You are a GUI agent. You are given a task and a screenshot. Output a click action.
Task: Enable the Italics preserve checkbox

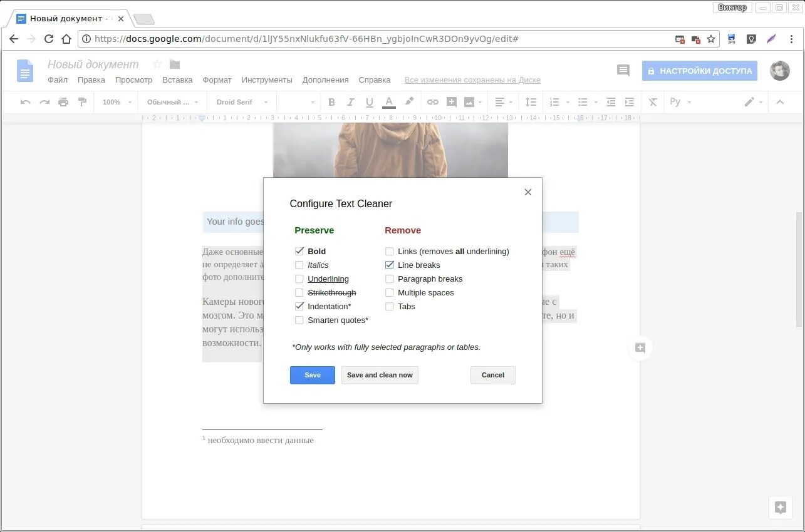[x=299, y=265]
